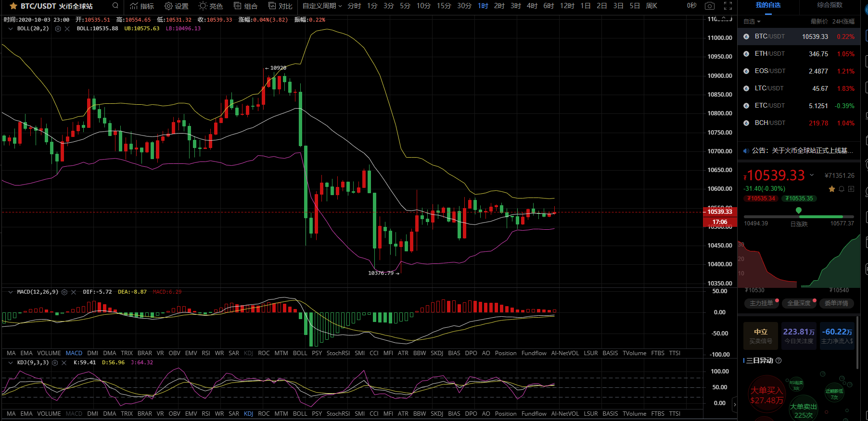
Task: Open the 指标 indicators chart icon
Action: pyautogui.click(x=142, y=6)
